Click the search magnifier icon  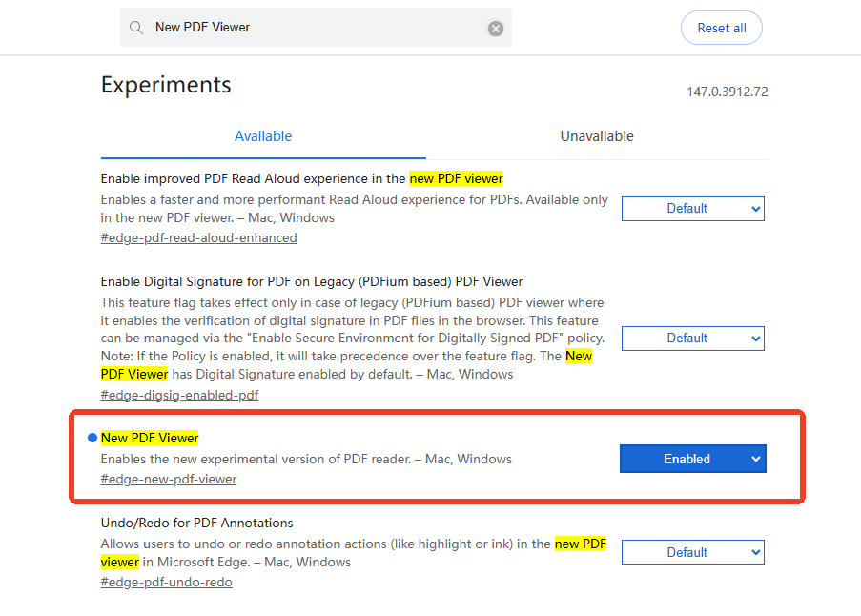coord(136,28)
